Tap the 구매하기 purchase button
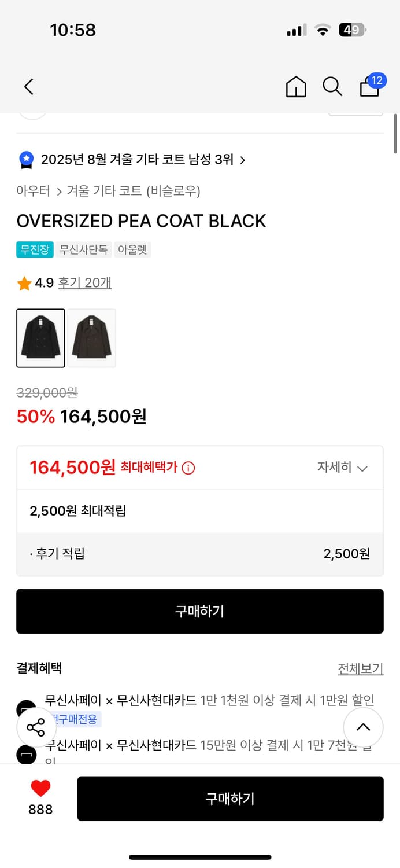 tap(200, 611)
